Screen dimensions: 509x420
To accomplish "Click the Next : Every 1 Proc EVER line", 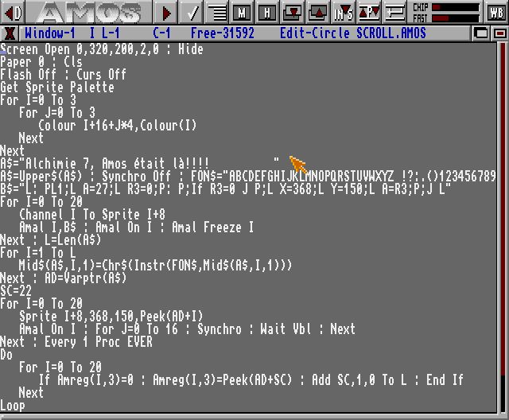I will (x=76, y=342).
